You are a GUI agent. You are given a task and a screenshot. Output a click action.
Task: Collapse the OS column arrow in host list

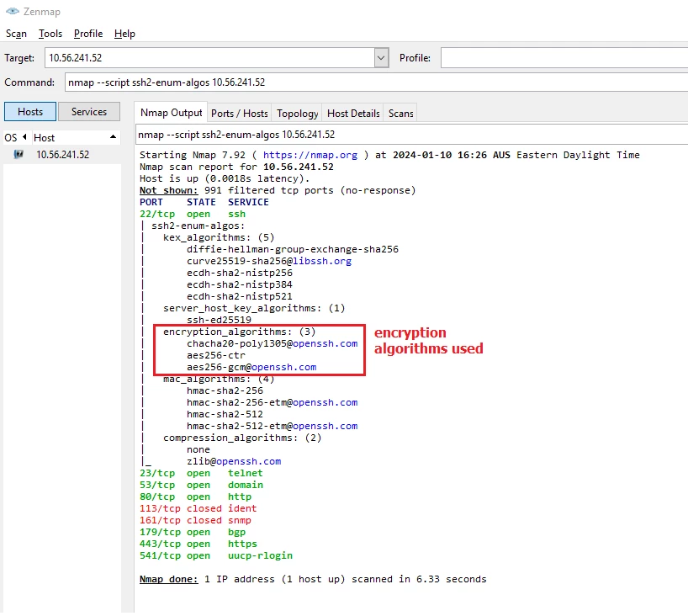pyautogui.click(x=24, y=137)
